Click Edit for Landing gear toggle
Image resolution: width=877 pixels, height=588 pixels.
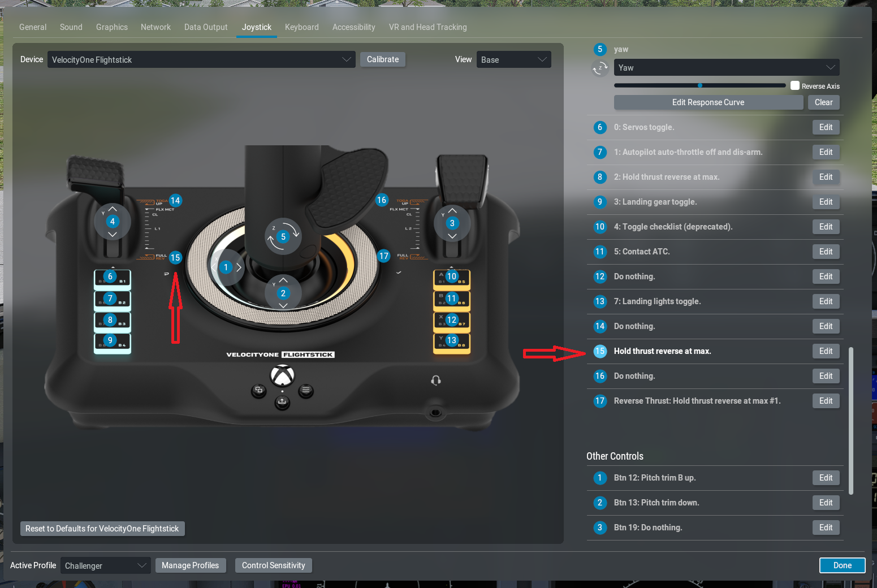click(826, 202)
